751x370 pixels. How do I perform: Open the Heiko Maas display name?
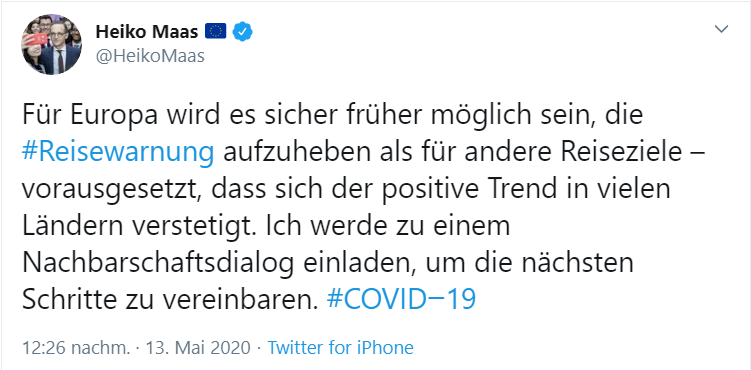147,32
